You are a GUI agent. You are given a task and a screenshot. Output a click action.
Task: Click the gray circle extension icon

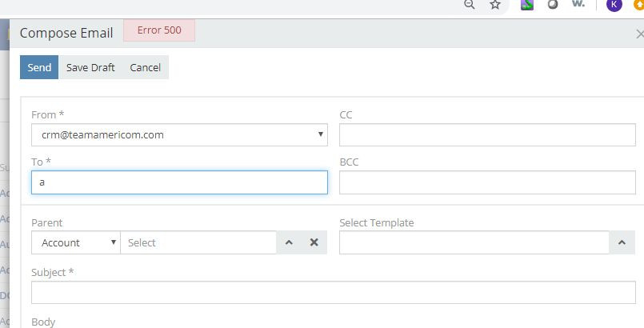552,5
